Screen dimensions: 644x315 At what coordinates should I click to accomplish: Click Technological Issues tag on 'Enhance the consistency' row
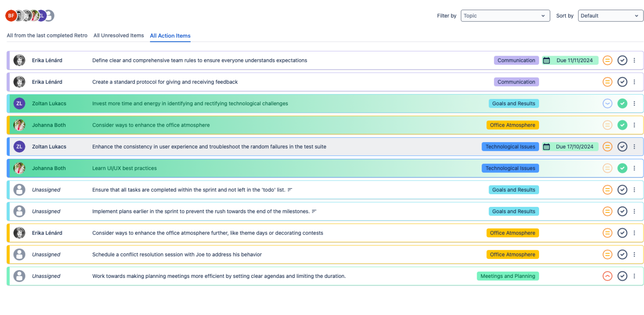tap(510, 147)
